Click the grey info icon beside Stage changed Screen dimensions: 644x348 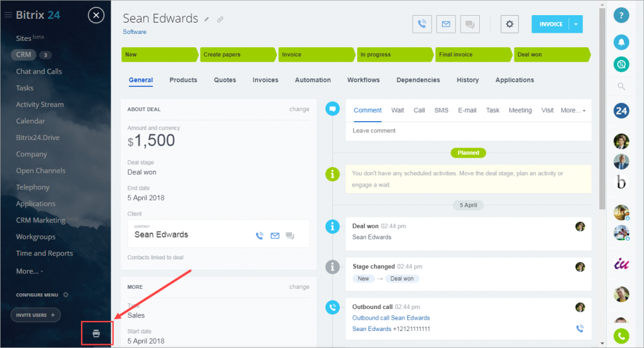coord(333,267)
